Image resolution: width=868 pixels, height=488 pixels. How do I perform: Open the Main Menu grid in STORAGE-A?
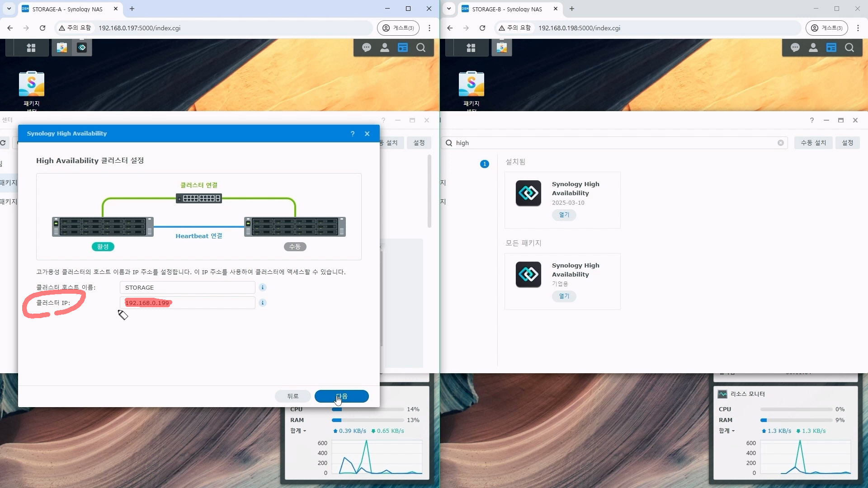31,47
